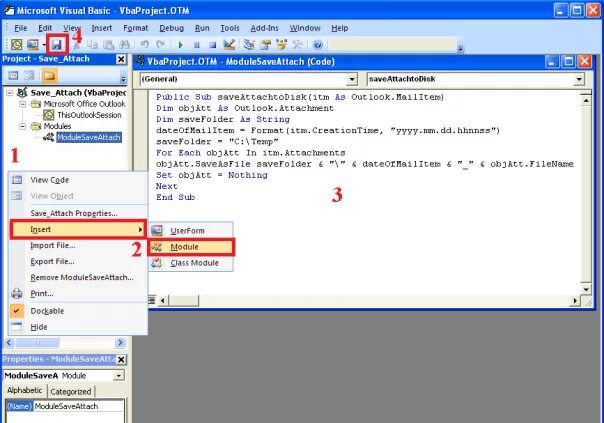Insert a UserForm from the submenu
Viewport: 604px width, 423px height.
pos(191,231)
